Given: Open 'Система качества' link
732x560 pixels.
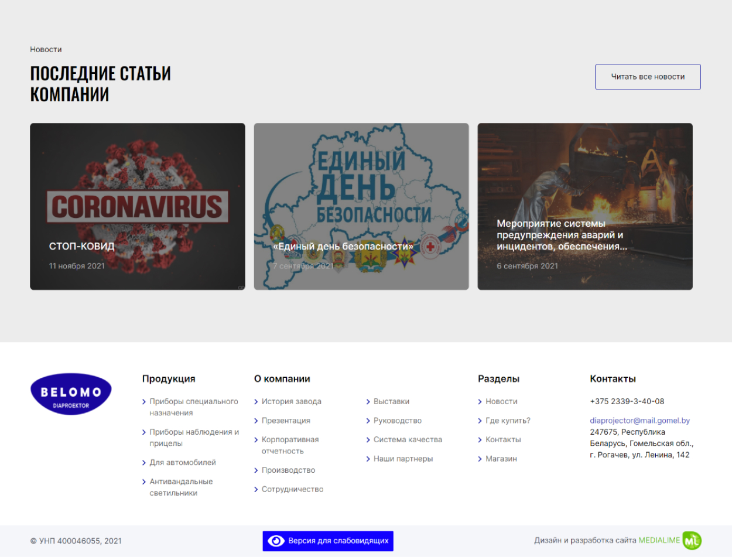Looking at the screenshot, I should click(x=408, y=440).
